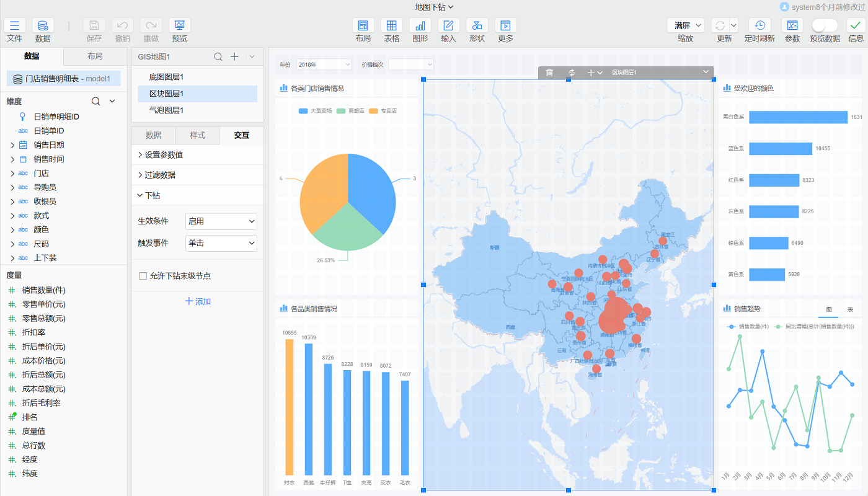
Task: Click the 添加 add link
Action: 198,301
